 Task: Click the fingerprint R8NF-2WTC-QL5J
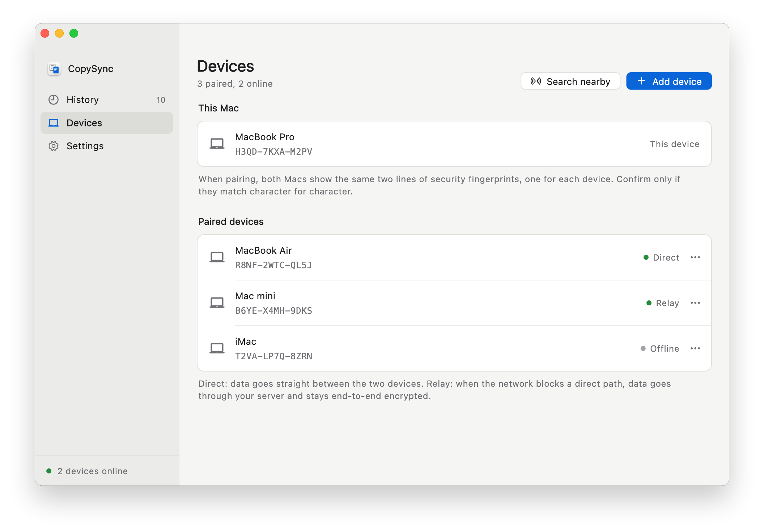[x=273, y=265]
